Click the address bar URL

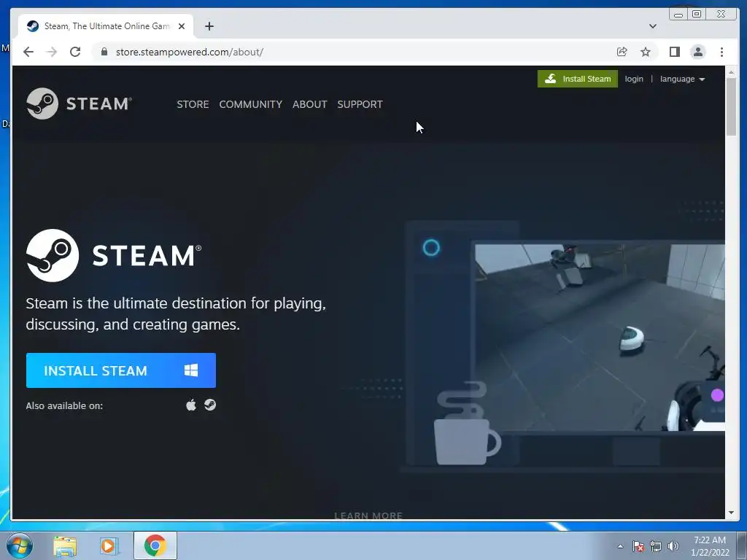[x=190, y=52]
